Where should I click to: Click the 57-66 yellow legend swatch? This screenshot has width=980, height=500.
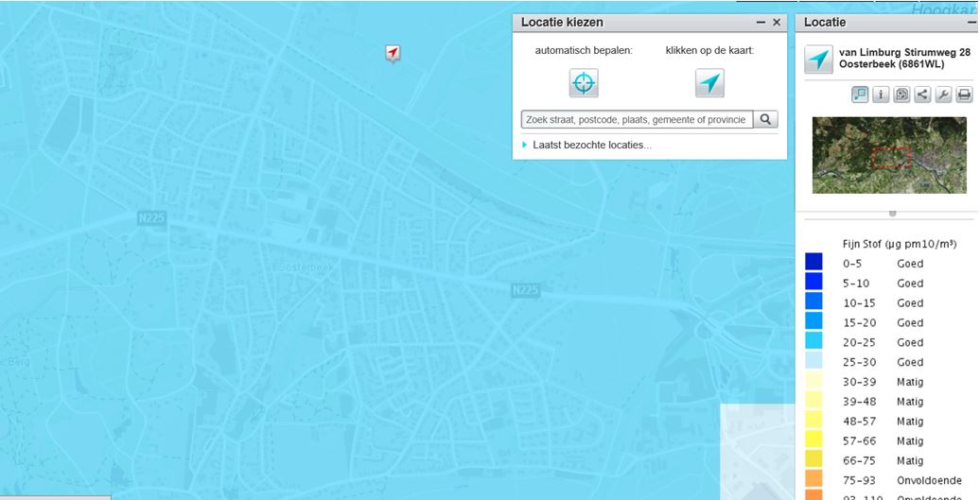click(814, 440)
